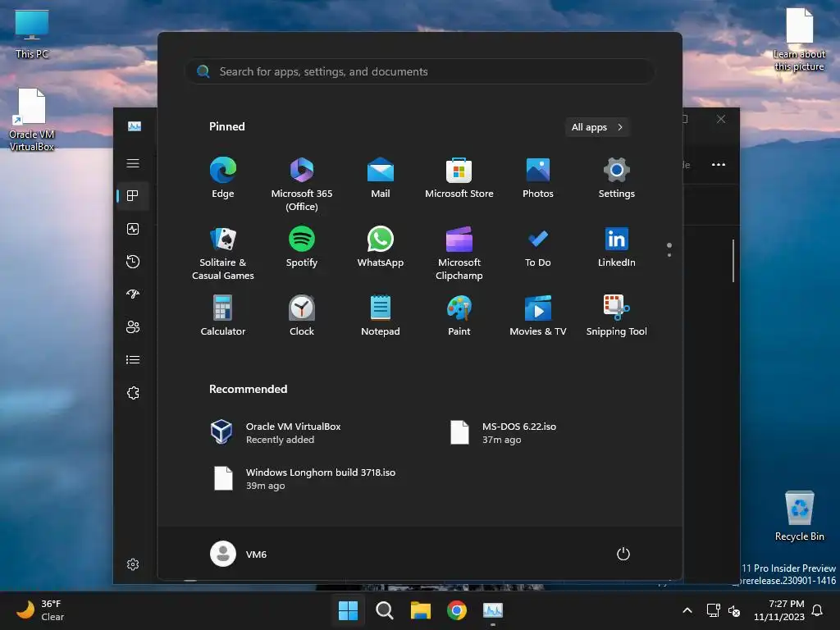This screenshot has height=630, width=840.
Task: Click the network tray icon
Action: point(714,610)
